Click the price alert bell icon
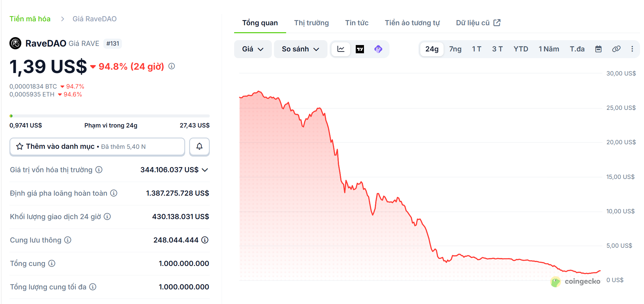The height and width of the screenshot is (304, 644). 199,147
